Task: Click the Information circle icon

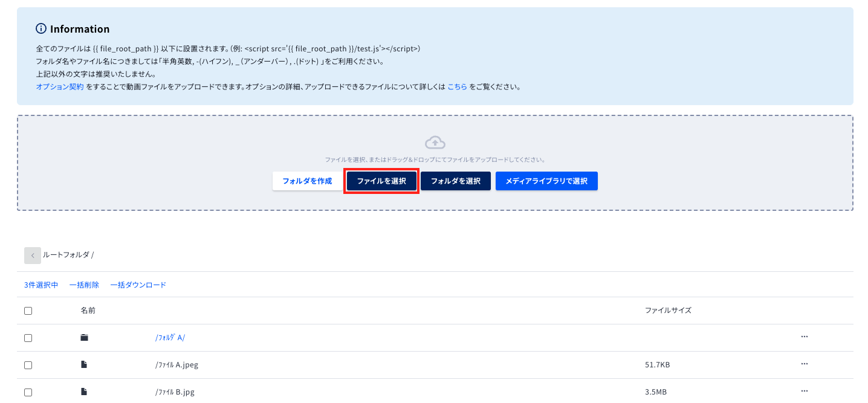Action: 41,28
